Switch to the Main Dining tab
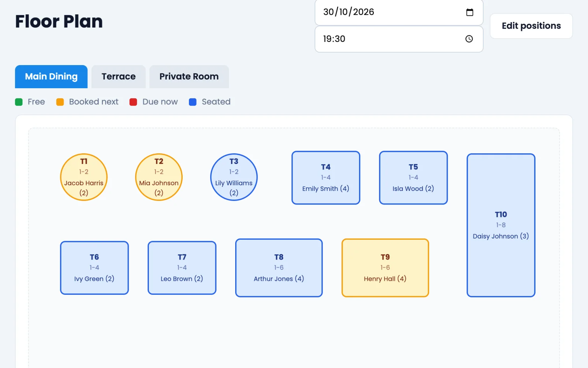This screenshot has width=588, height=368. 51,76
